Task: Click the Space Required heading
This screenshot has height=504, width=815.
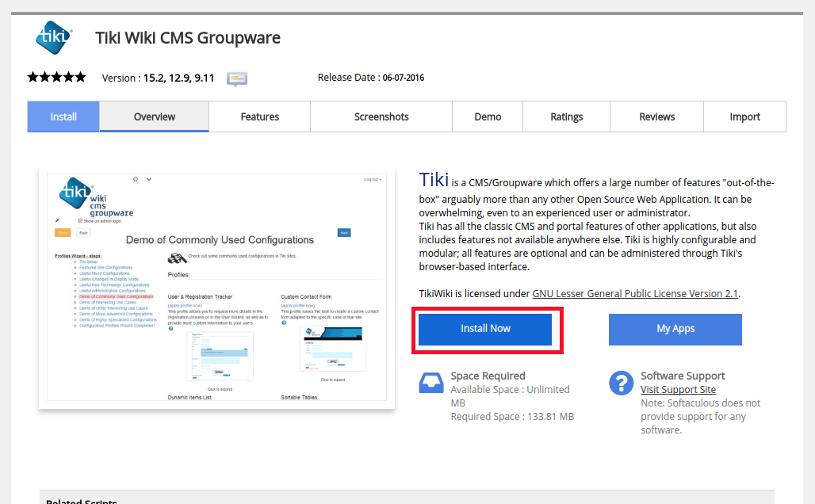Action: pos(488,376)
